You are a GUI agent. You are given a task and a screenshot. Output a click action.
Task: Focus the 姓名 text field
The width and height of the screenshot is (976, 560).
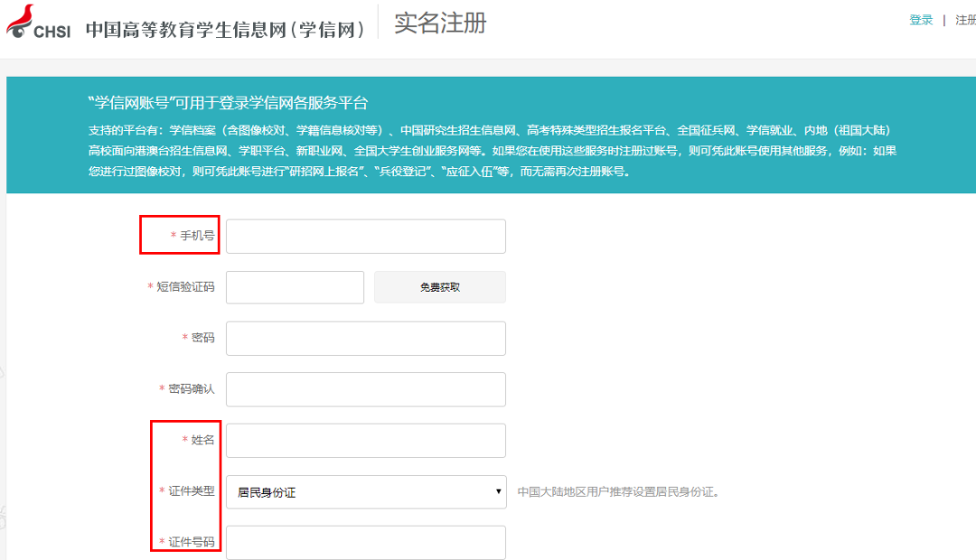click(x=365, y=441)
